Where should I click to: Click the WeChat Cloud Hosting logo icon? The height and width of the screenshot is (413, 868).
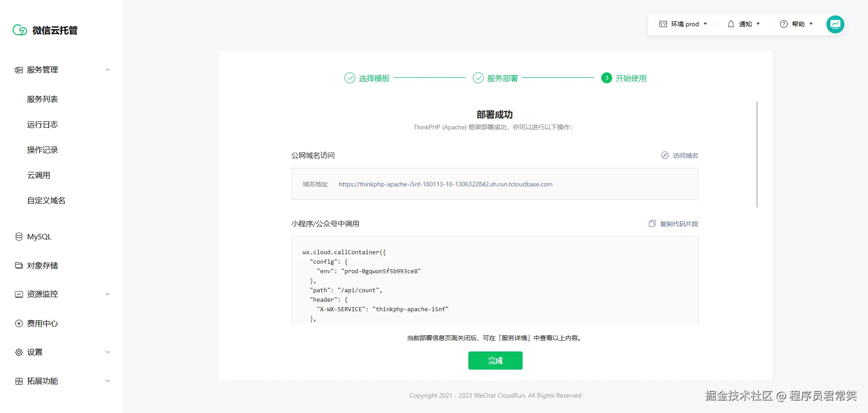pos(20,30)
